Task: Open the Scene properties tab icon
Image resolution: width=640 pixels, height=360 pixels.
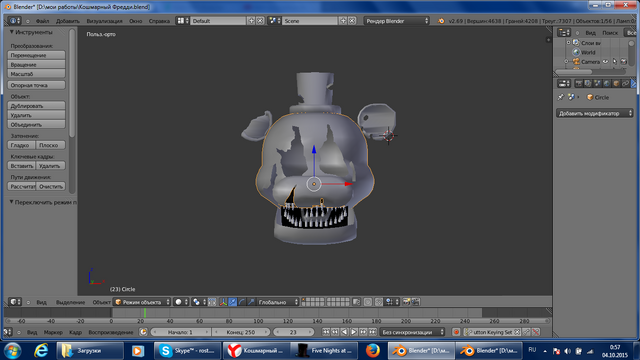Action: (597, 84)
